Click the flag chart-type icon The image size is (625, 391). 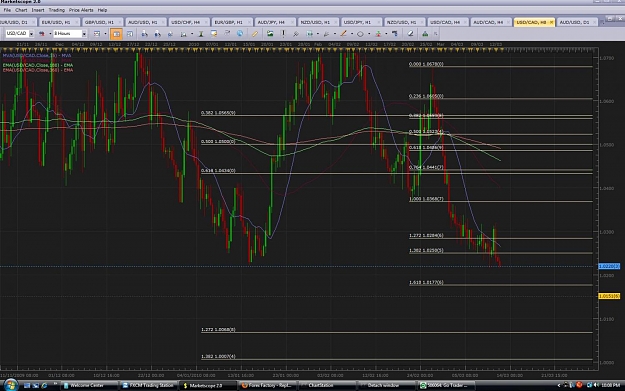[x=41, y=33]
